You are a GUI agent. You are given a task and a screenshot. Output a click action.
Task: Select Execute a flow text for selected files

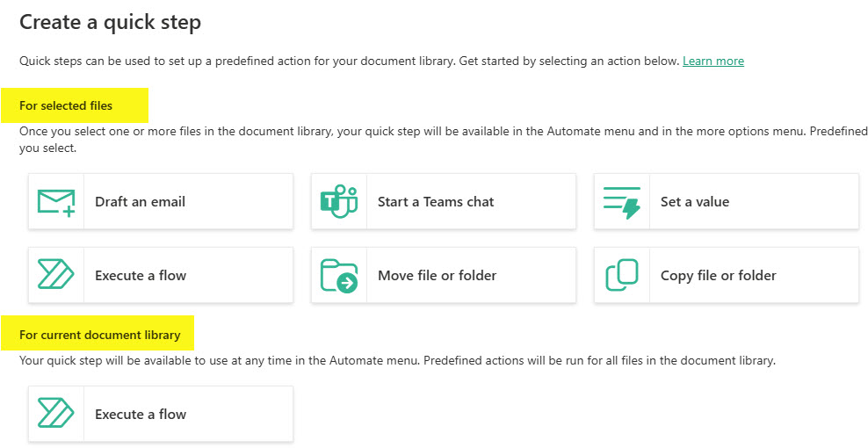click(141, 276)
